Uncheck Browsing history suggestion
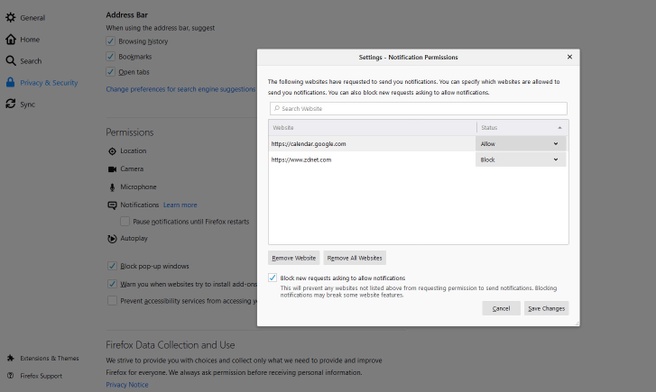The height and width of the screenshot is (392, 656). point(110,41)
